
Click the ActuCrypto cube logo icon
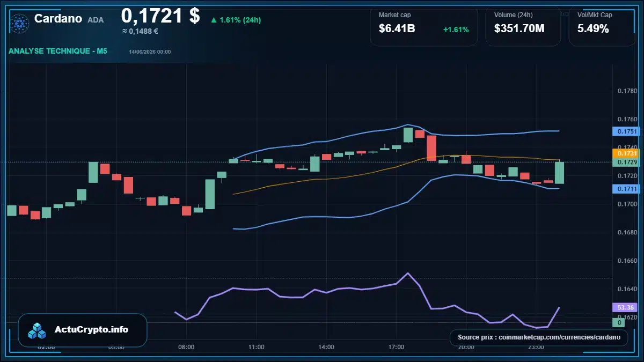(x=38, y=330)
